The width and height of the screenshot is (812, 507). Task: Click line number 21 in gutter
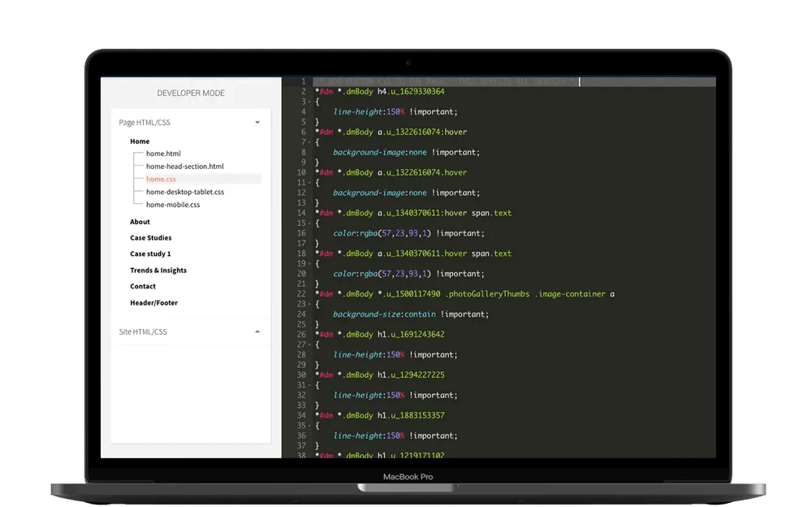point(301,284)
